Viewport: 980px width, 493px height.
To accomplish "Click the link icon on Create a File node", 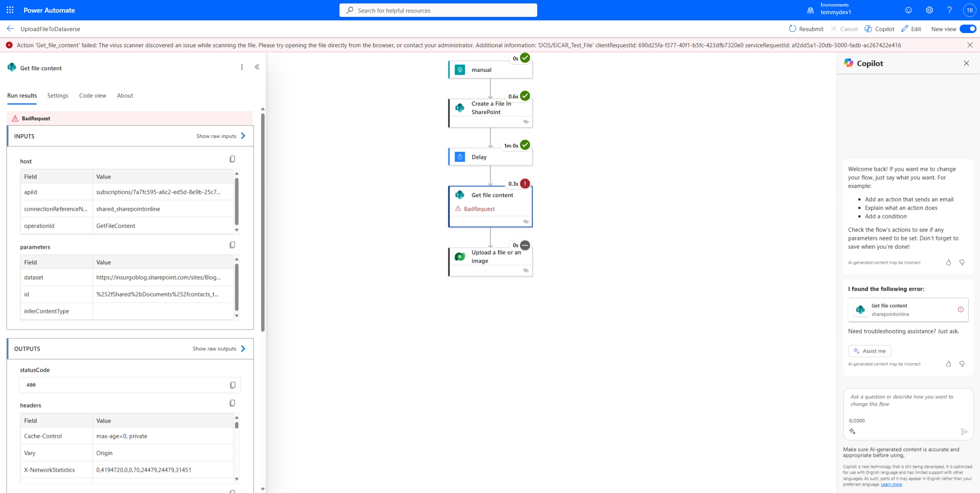I will coord(526,122).
